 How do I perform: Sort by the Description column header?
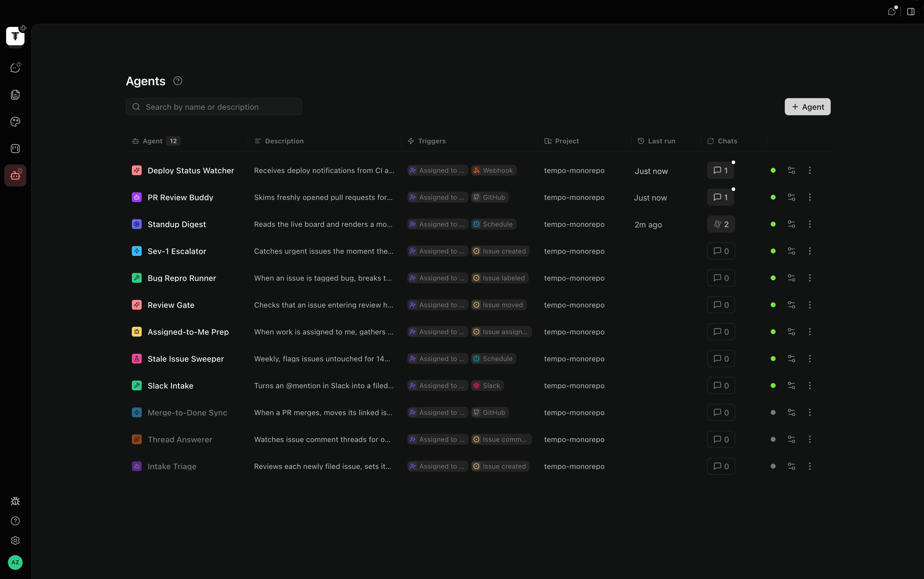pos(279,141)
